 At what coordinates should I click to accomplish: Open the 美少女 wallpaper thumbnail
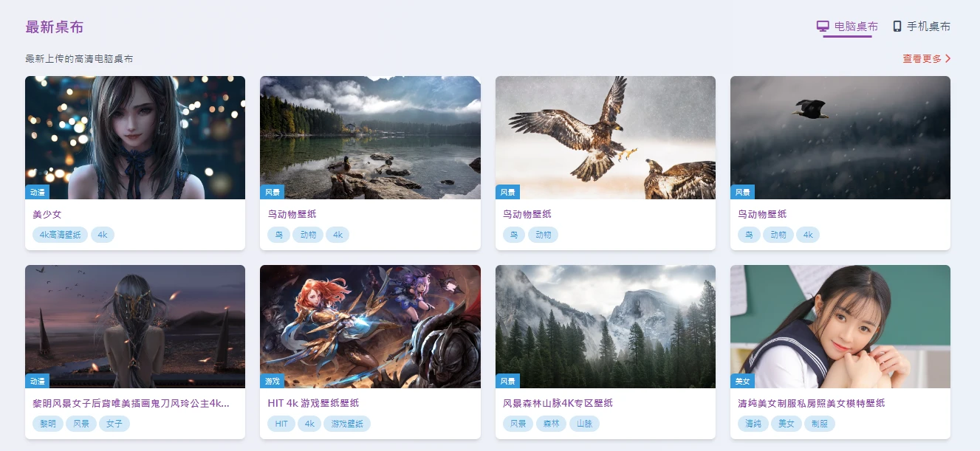coord(135,137)
